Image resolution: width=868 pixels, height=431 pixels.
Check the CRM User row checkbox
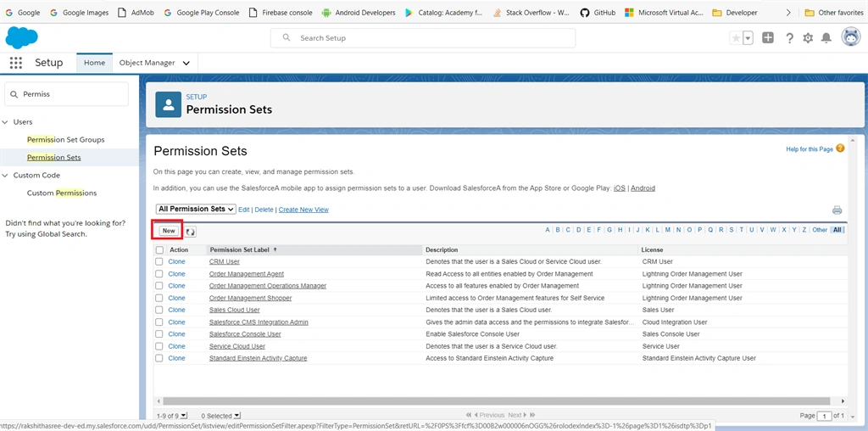click(x=159, y=261)
